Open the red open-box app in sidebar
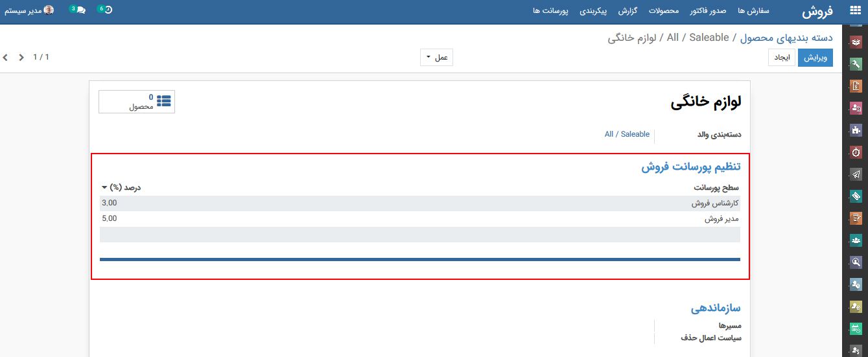The height and width of the screenshot is (357, 868). pyautogui.click(x=856, y=42)
